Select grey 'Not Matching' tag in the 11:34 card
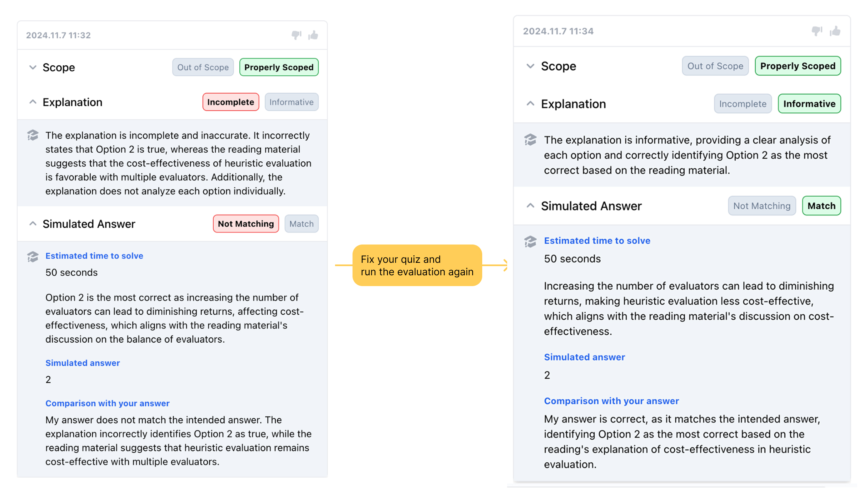This screenshot has width=868, height=499. tap(762, 206)
